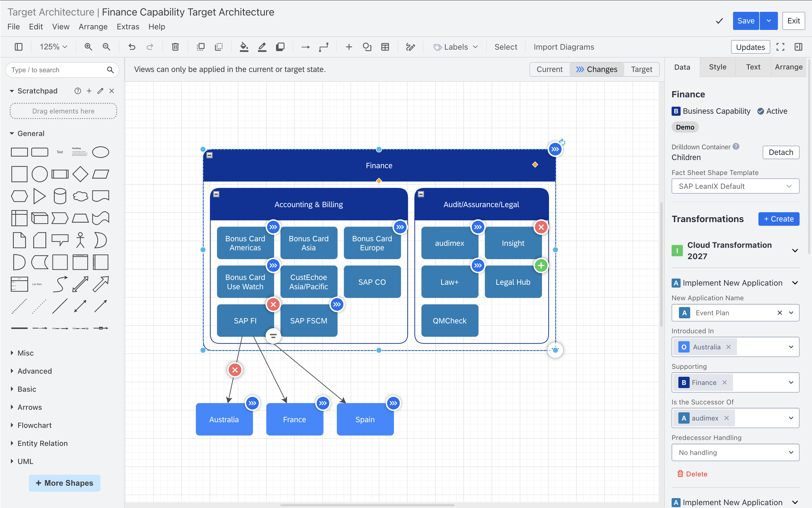812x508 pixels.
Task: Open the connection arrow style tool
Action: pos(305,47)
